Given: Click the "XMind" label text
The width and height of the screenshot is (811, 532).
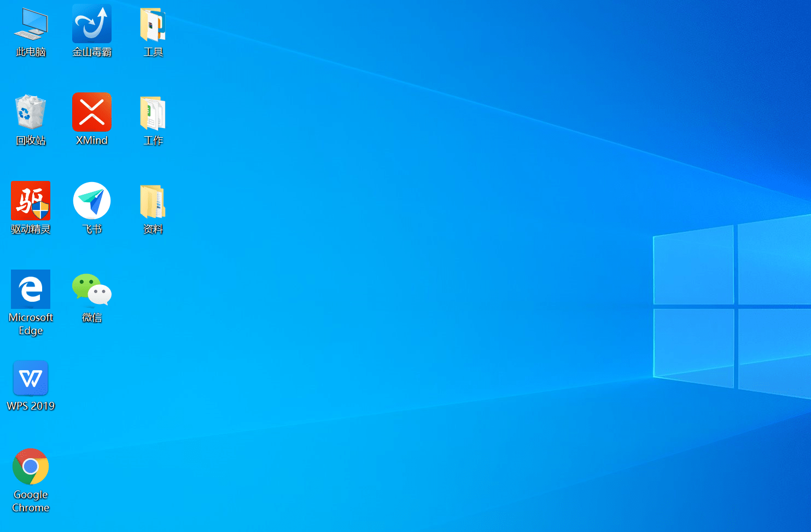Looking at the screenshot, I should 92,141.
